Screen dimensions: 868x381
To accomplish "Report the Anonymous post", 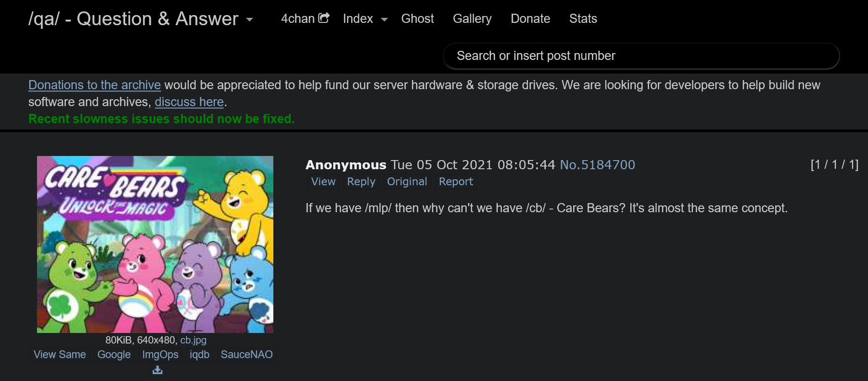I will (455, 182).
